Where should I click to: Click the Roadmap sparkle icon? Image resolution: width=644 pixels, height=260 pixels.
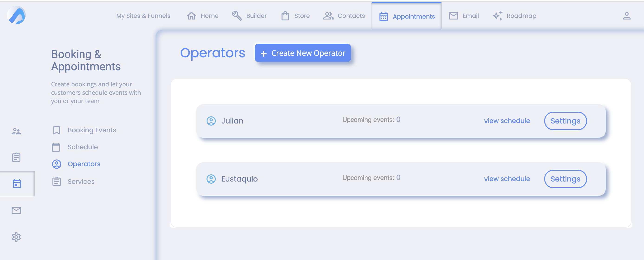point(498,16)
